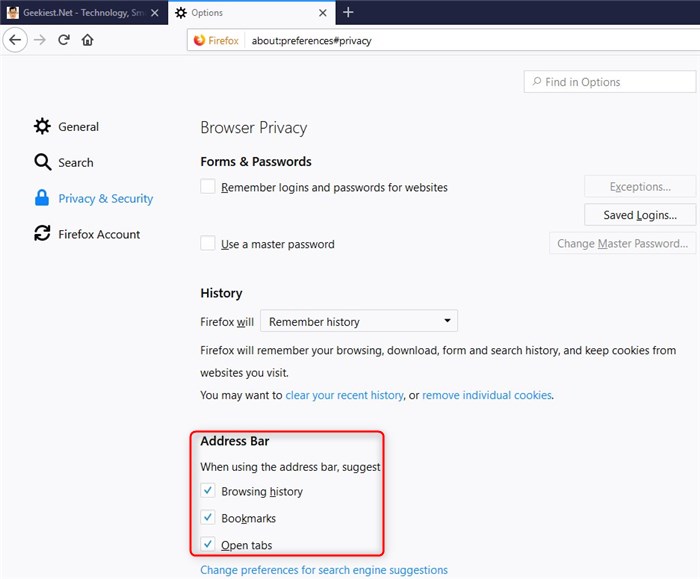Click the Saved Logins button

tap(639, 215)
